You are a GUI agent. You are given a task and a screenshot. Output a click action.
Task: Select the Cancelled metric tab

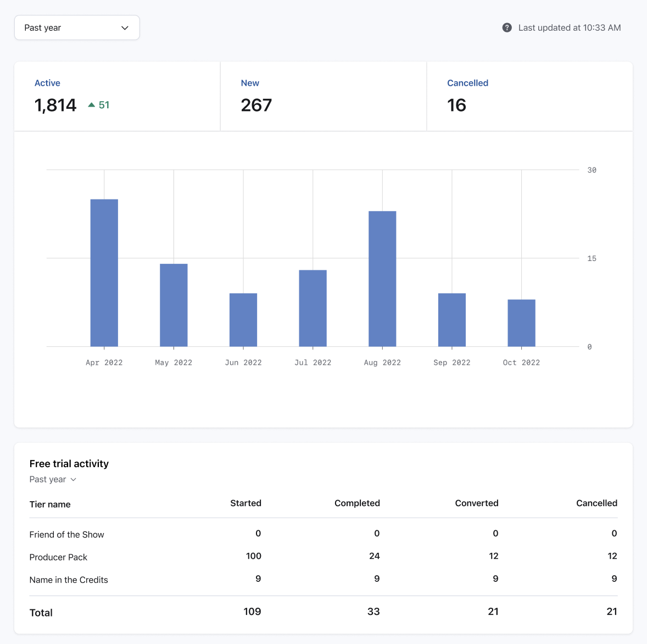point(530,96)
